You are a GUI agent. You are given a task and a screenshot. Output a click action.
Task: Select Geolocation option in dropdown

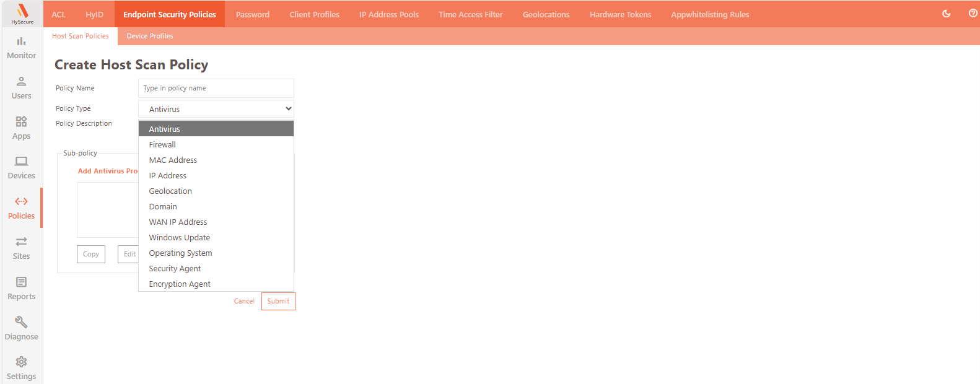(x=170, y=191)
